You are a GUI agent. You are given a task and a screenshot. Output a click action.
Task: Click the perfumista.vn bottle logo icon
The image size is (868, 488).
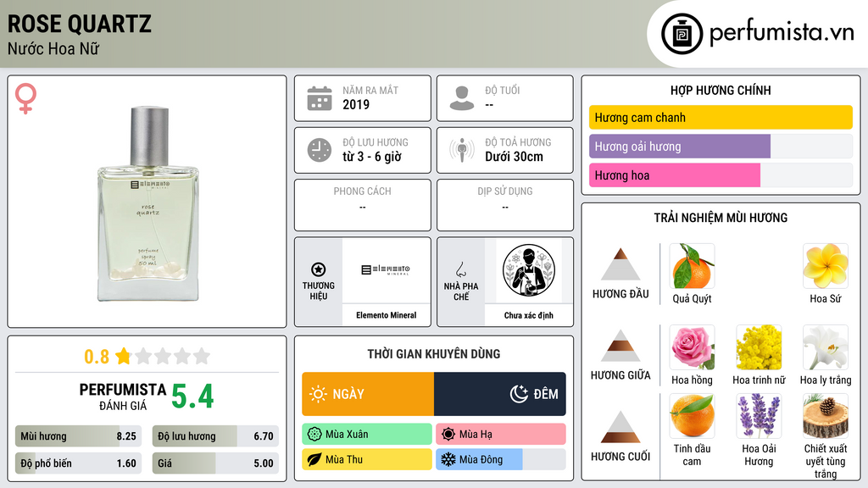[682, 34]
